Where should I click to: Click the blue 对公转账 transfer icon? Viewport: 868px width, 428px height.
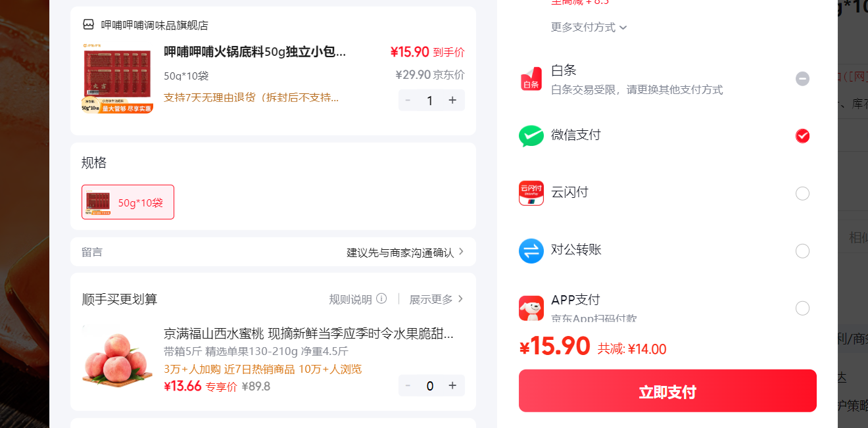click(x=531, y=250)
